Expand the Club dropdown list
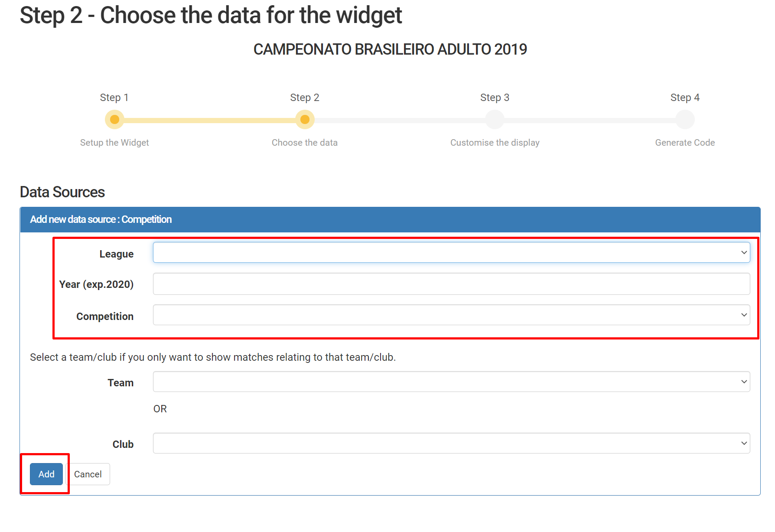The width and height of the screenshot is (775, 532). [x=451, y=443]
